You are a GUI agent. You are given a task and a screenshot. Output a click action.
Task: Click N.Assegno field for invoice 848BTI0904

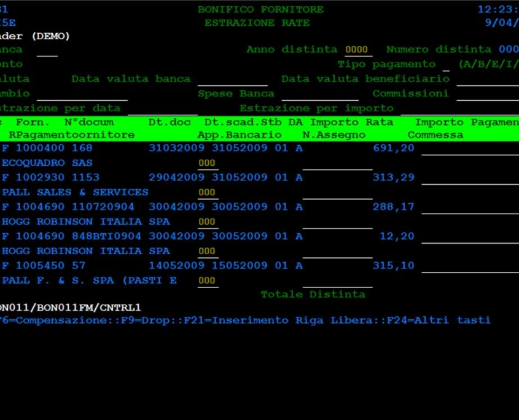337,252
